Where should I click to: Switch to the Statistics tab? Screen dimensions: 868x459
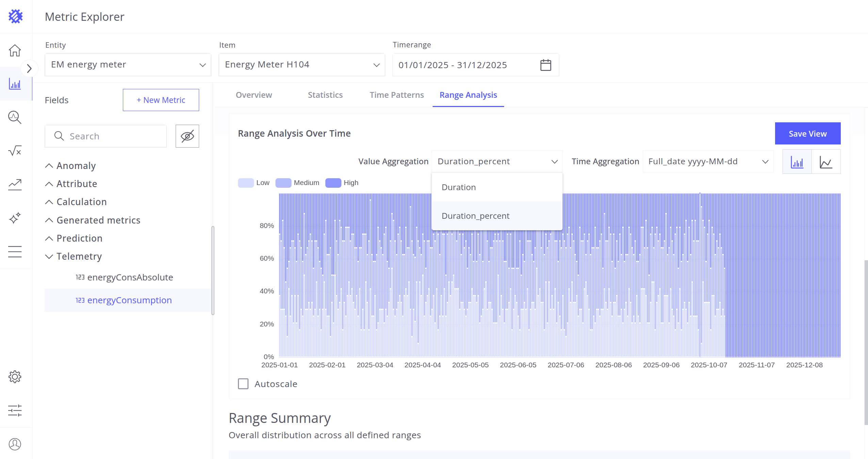pos(325,95)
